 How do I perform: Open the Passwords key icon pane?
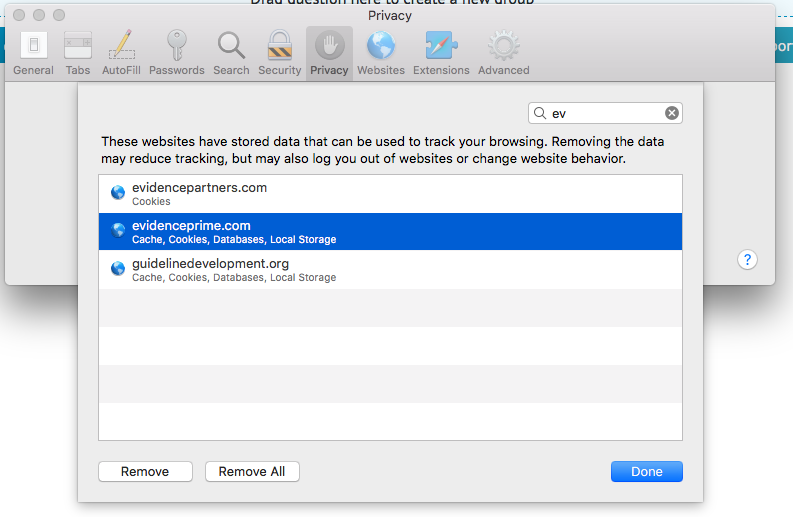pos(177,53)
